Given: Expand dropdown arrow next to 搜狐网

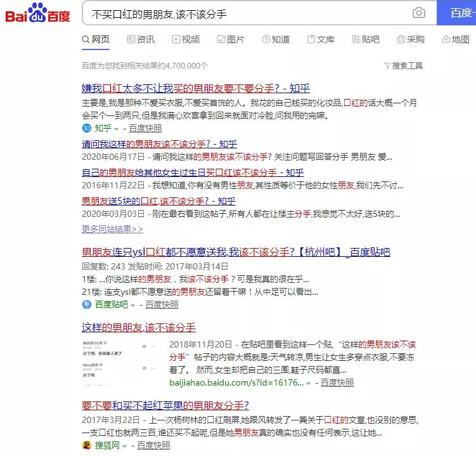Looking at the screenshot, I should click(124, 446).
